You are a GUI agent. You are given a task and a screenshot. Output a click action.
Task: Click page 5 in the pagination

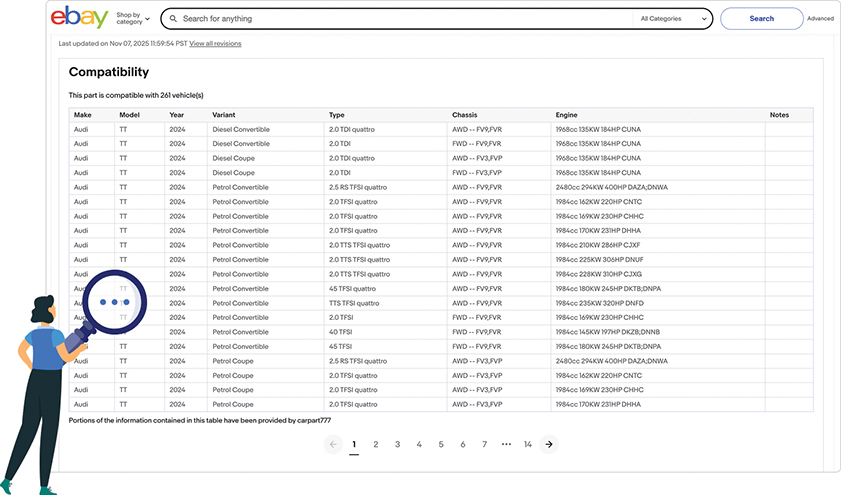pos(441,444)
